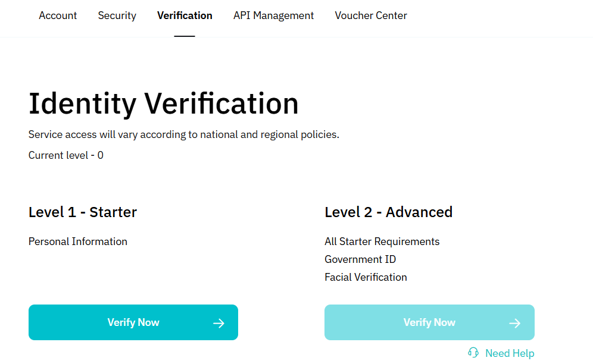Click the Current level - 0 text
The image size is (593, 364).
click(65, 155)
